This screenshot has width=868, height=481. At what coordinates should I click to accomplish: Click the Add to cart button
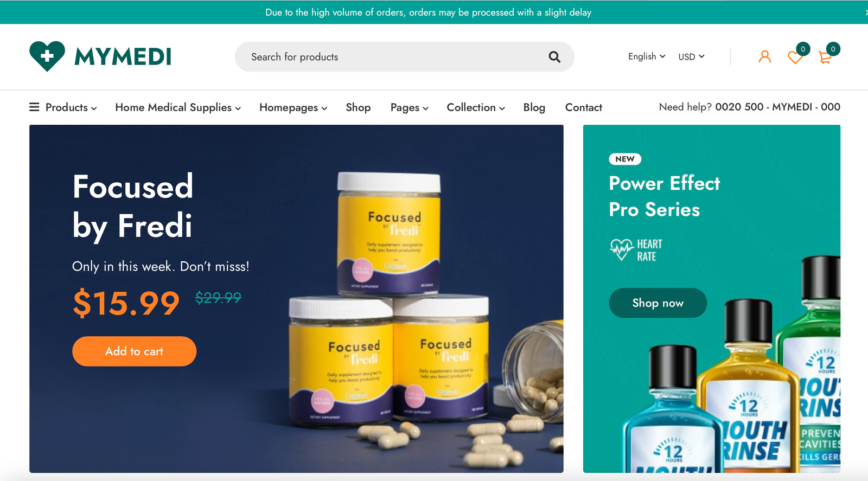pos(134,351)
